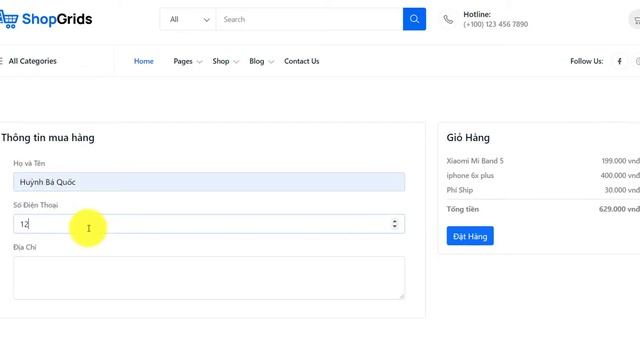Click the chevron beside Blog
Viewport: 640px width, 360px height.
pos(271,62)
